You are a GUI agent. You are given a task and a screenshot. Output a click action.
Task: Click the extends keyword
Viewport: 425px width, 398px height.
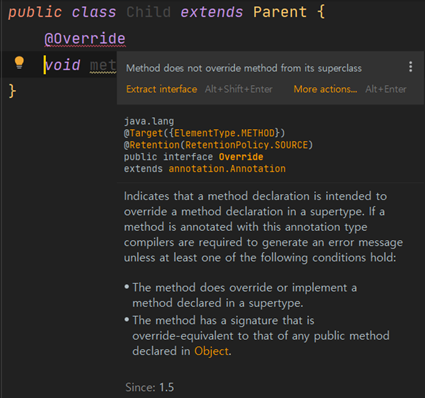212,12
